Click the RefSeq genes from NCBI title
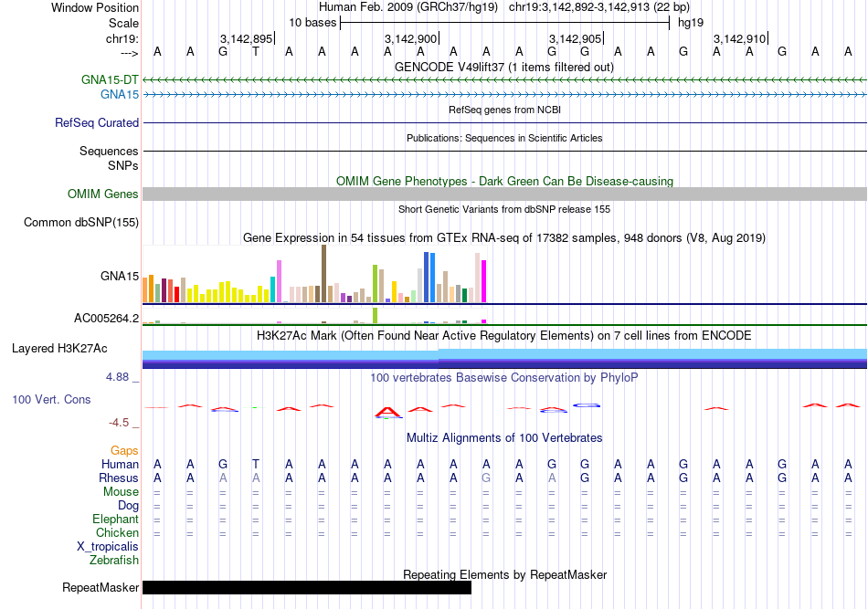 coord(504,110)
